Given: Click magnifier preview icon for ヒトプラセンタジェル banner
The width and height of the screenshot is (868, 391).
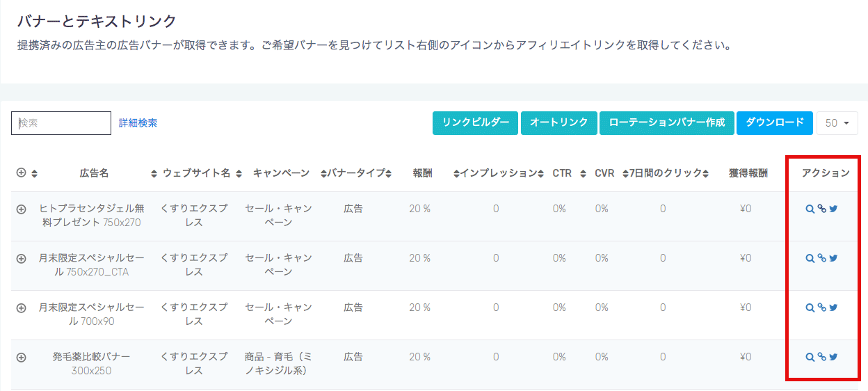Looking at the screenshot, I should pyautogui.click(x=810, y=209).
